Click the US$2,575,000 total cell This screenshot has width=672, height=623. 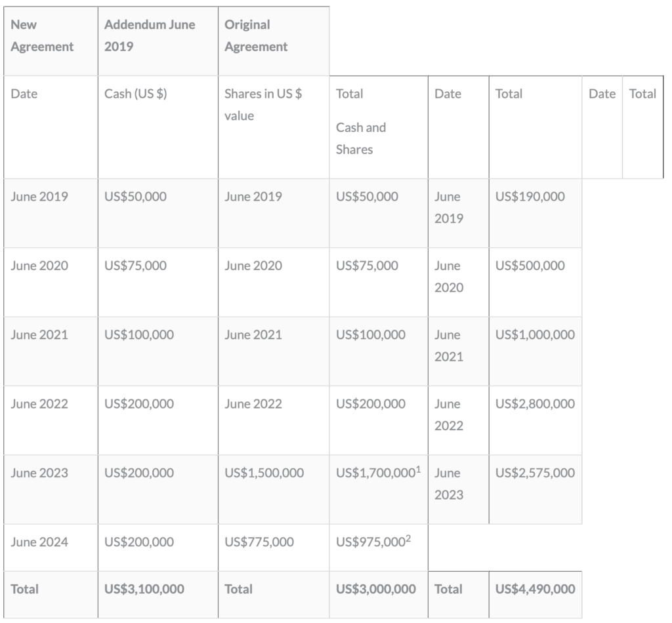pos(535,473)
